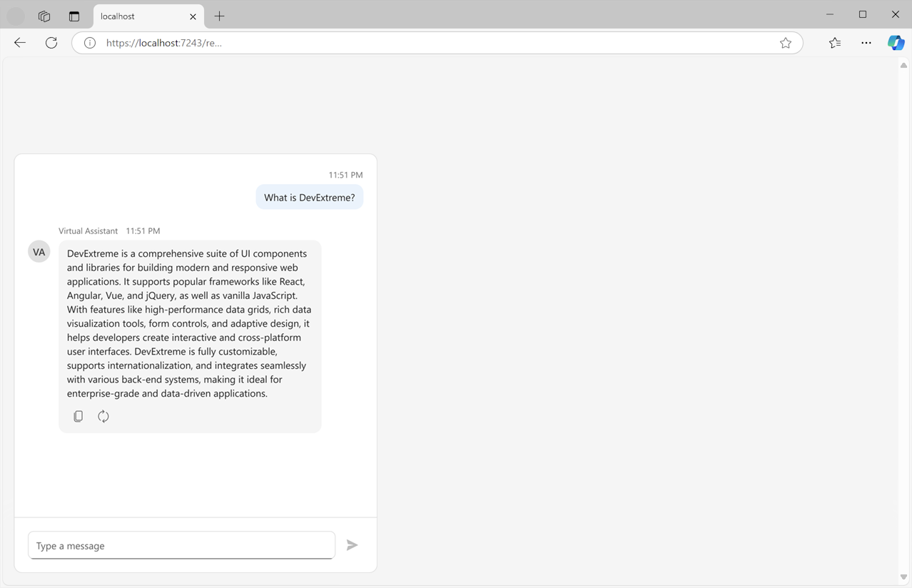Click the scrollbar down arrow
The image size is (912, 588).
coord(903,577)
